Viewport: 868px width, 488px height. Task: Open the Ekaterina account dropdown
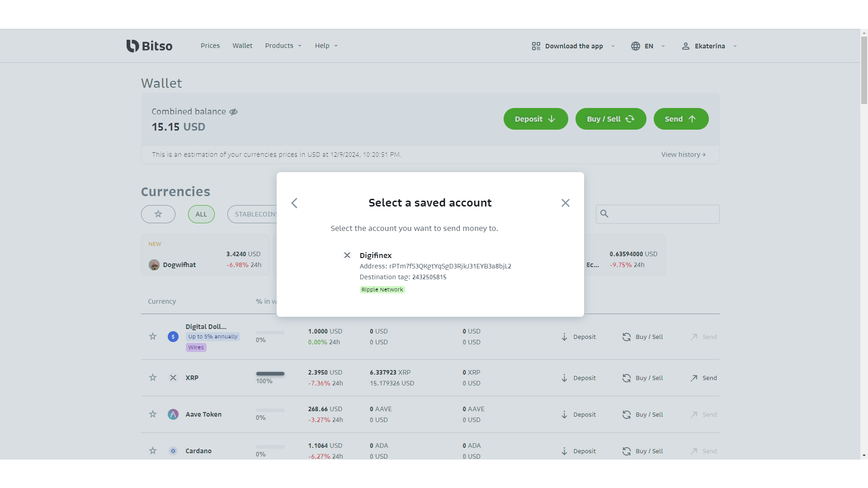pyautogui.click(x=709, y=46)
